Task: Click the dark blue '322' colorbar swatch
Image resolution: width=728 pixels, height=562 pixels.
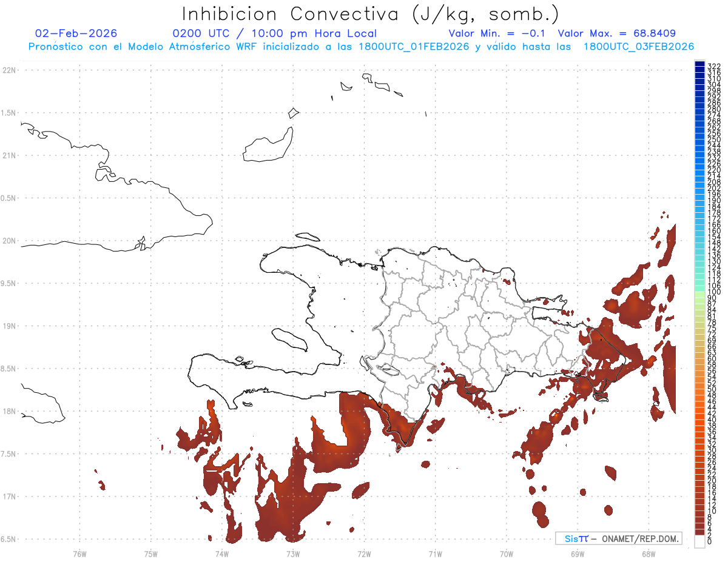Action: 700,64
